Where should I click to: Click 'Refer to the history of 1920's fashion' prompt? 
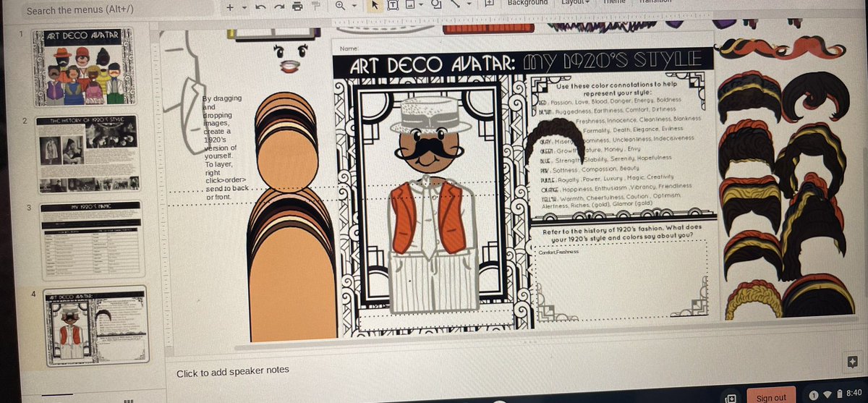[624, 235]
